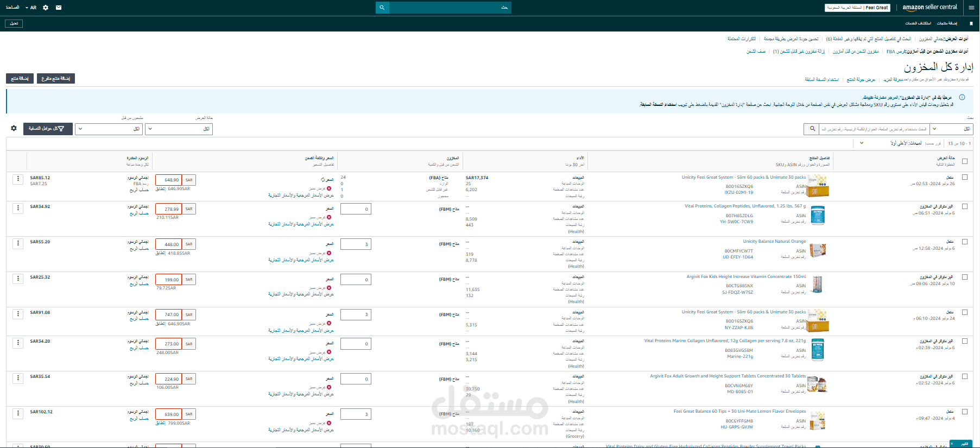Click red featured-offer X in 448.00 row

(x=329, y=253)
